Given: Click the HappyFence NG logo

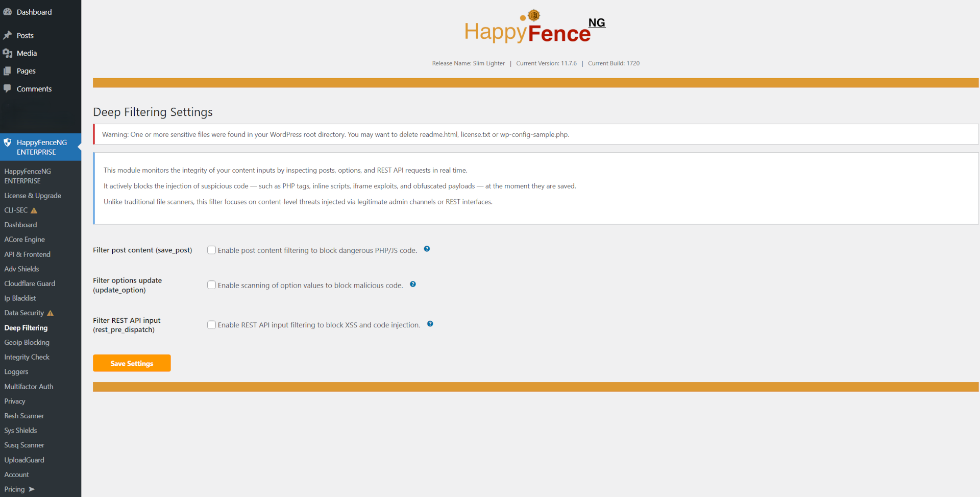Looking at the screenshot, I should coord(535,27).
